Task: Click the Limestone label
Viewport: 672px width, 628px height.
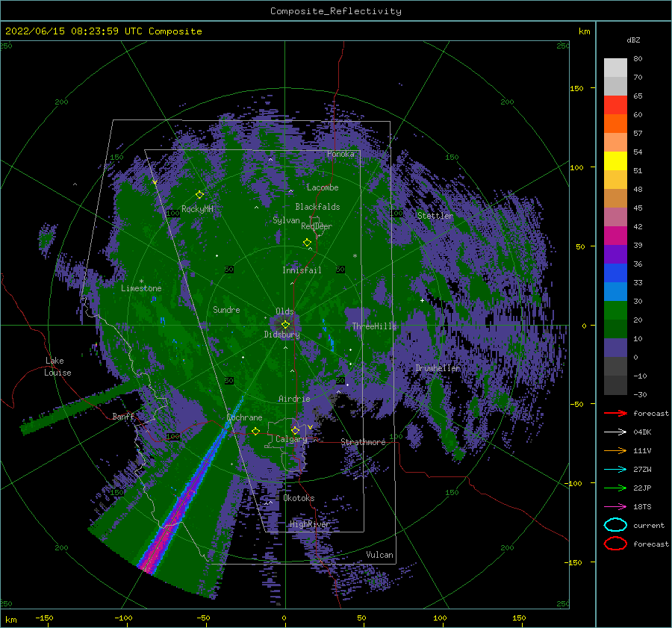Action: [x=141, y=288]
